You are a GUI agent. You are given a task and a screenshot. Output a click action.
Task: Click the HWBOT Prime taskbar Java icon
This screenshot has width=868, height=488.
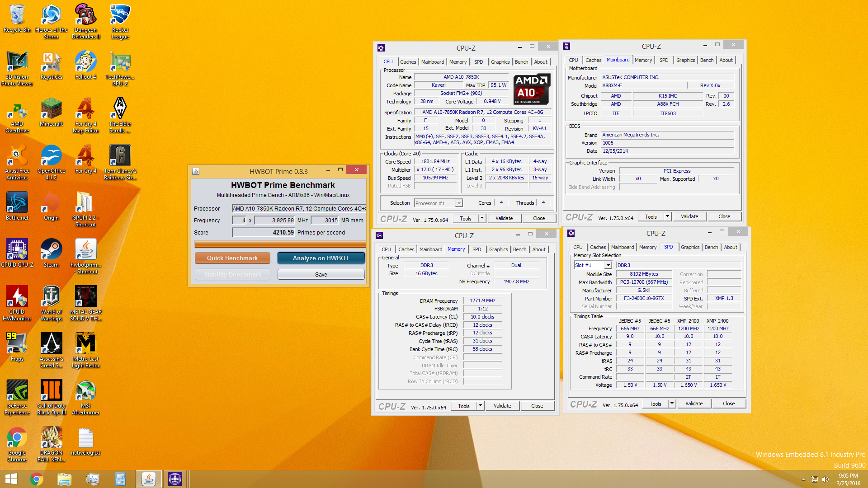(149, 479)
